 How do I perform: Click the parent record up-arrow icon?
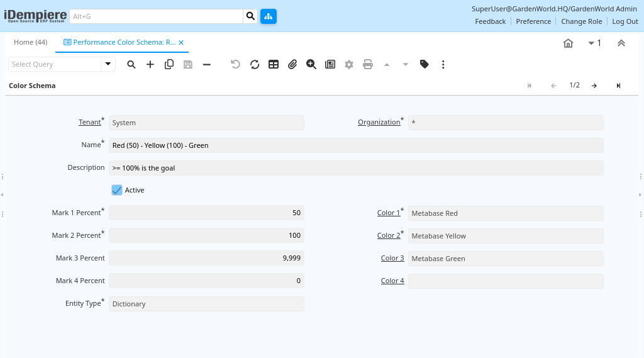pos(387,65)
